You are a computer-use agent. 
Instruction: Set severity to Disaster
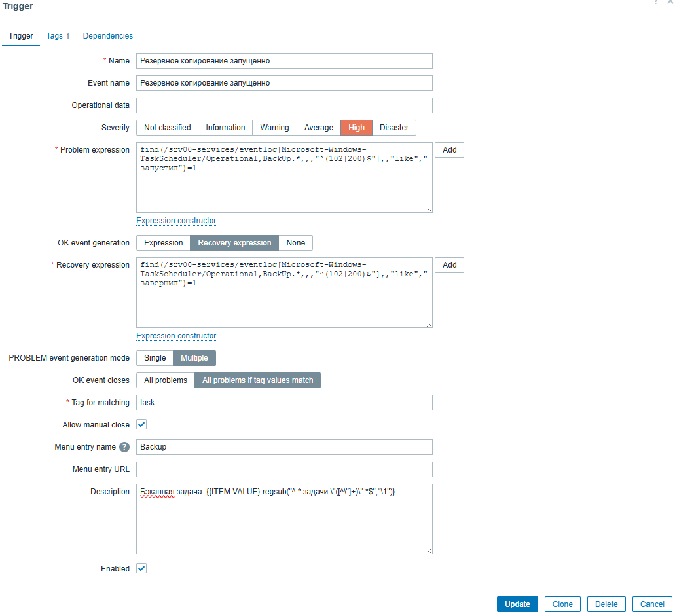click(393, 128)
